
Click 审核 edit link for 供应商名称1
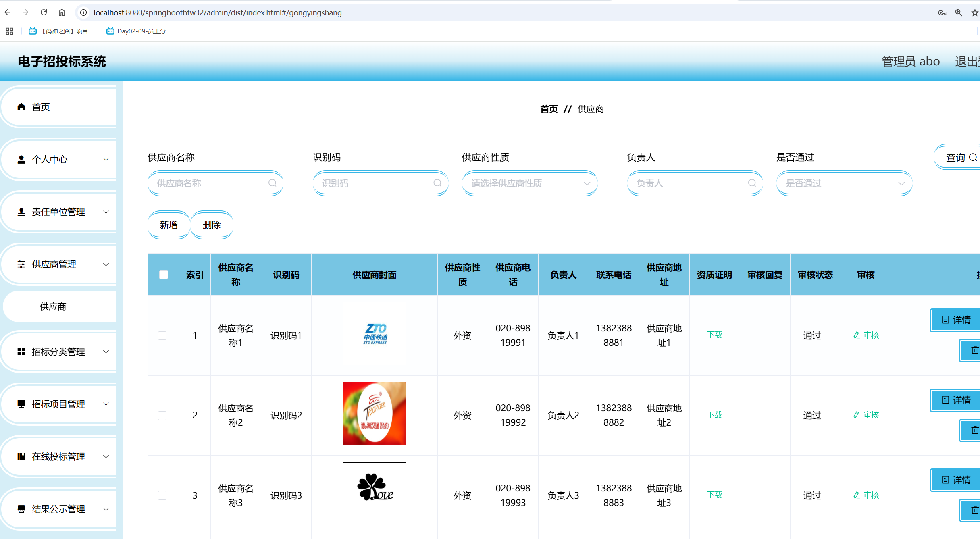coord(866,335)
